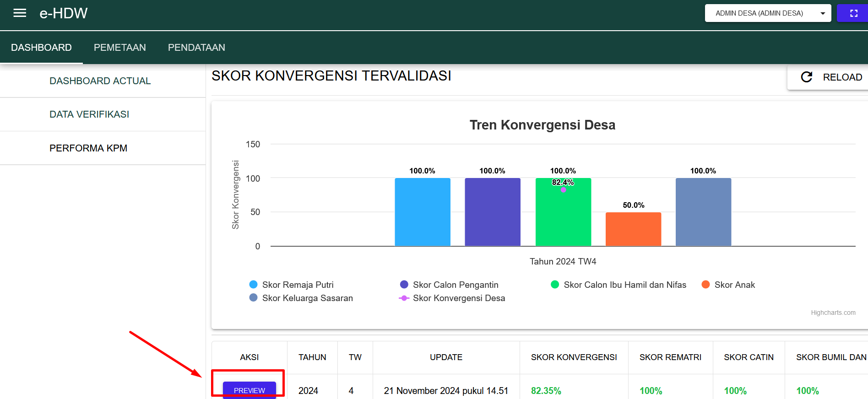Click the 100% value under SKOR REMATRI
This screenshot has height=399, width=868.
tap(651, 391)
